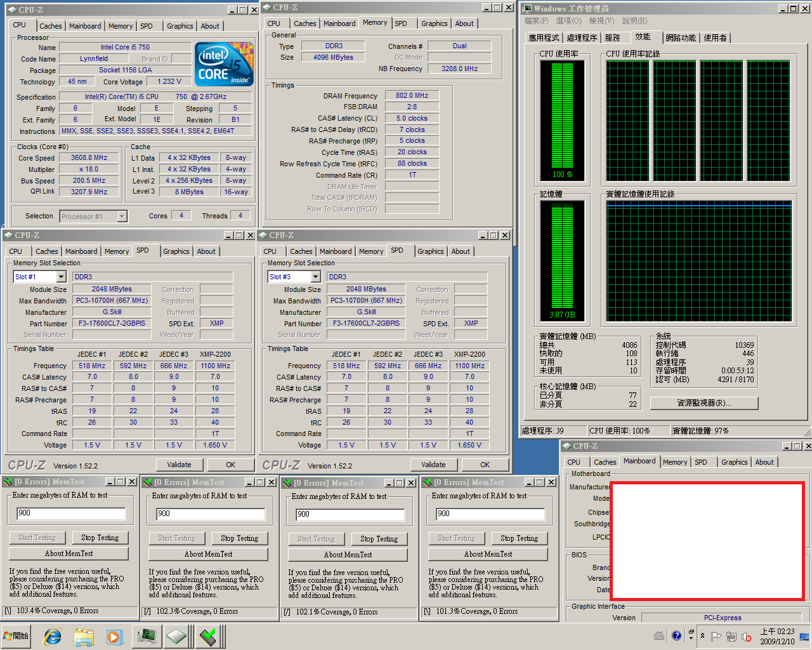Click About MemTest in window with 102.3% coverage

click(209, 554)
